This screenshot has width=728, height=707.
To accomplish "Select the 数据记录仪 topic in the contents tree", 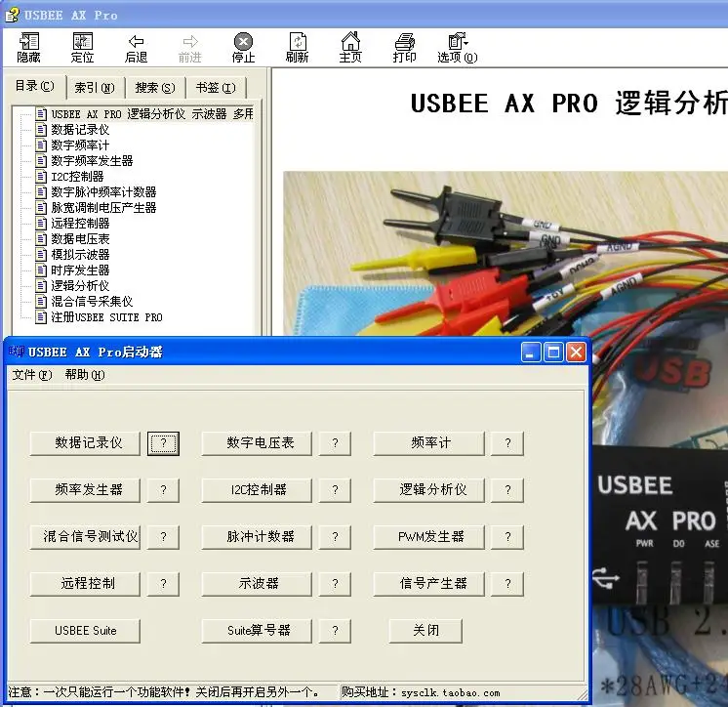I will 80,130.
